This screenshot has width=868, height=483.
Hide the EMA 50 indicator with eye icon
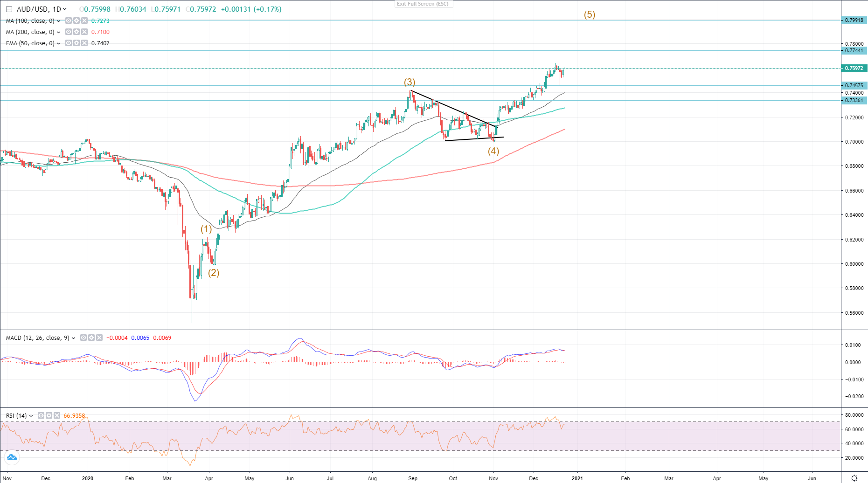69,43
